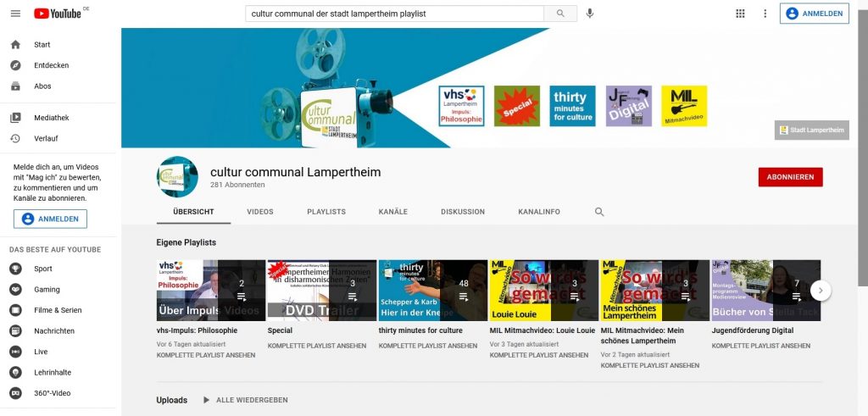
Task: View complete Special playlist
Action: coord(317,346)
